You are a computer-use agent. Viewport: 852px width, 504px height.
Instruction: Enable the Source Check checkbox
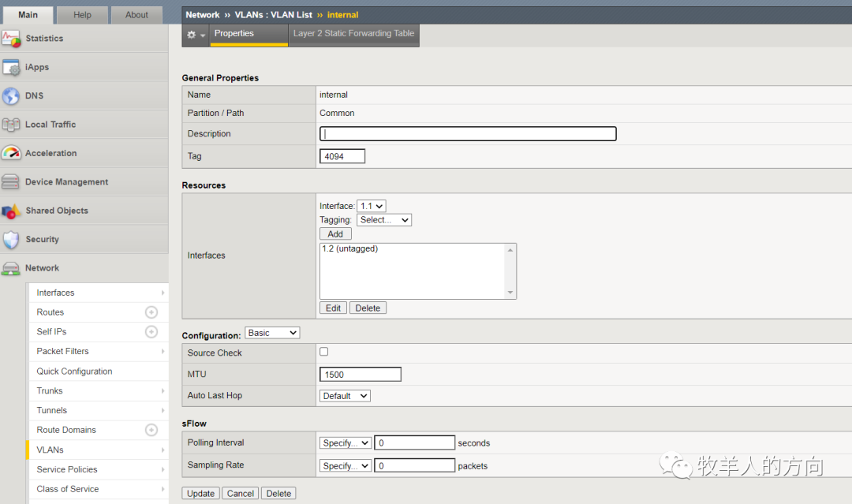(x=323, y=352)
